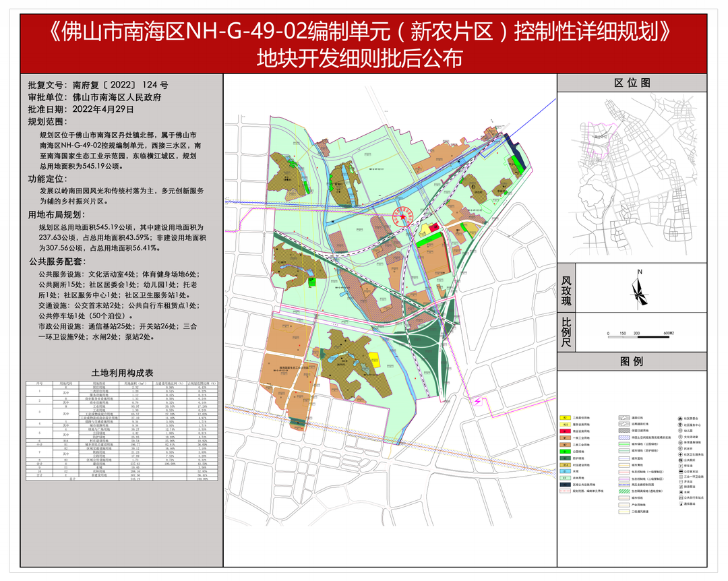
Task: Click the 开关站 legend icon
Action: click(x=681, y=482)
